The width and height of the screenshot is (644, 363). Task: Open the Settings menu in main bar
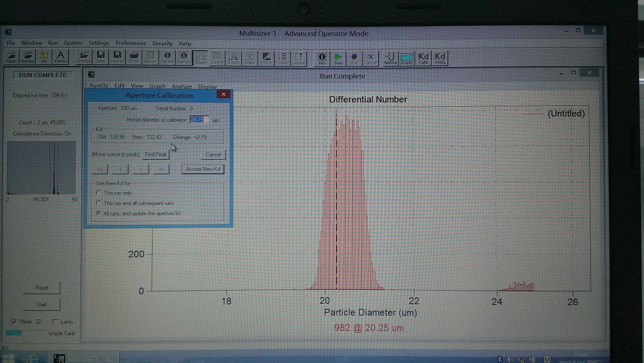click(99, 43)
